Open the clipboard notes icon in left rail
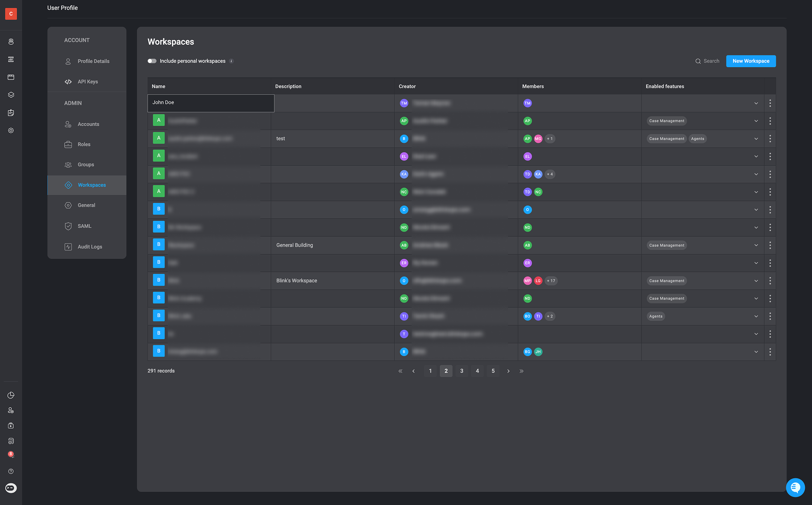Viewport: 812px width, 505px height. pos(11,113)
